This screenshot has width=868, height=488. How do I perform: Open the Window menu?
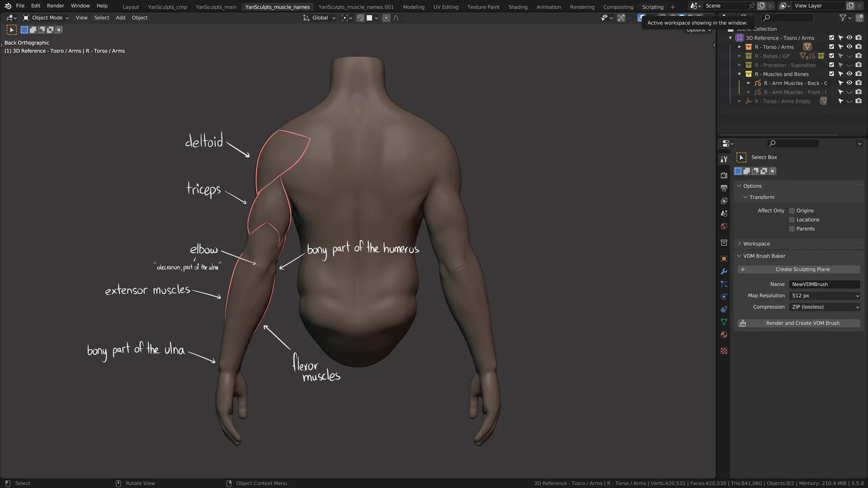pyautogui.click(x=80, y=6)
